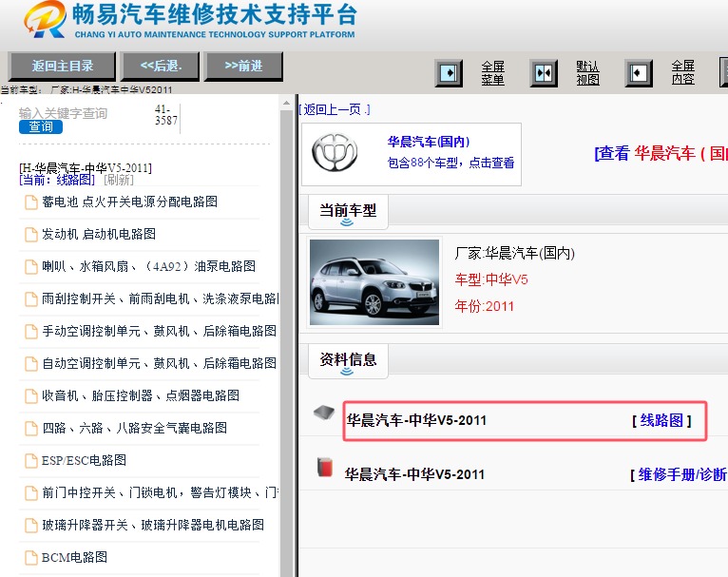Click the left panel scrollbar up arrow
Image resolution: width=728 pixels, height=577 pixels.
coord(286,103)
